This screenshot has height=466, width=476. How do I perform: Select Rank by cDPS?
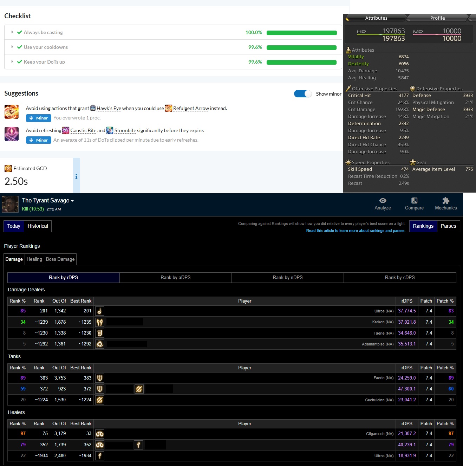(x=400, y=277)
